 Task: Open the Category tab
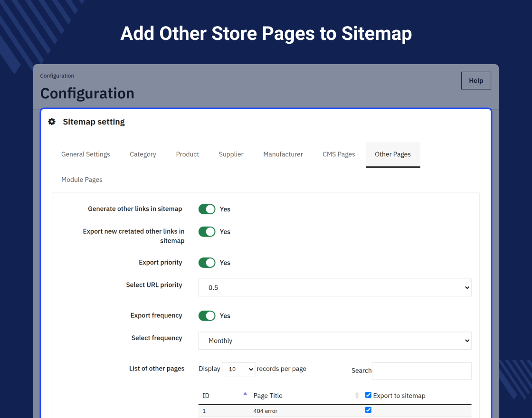pos(143,154)
